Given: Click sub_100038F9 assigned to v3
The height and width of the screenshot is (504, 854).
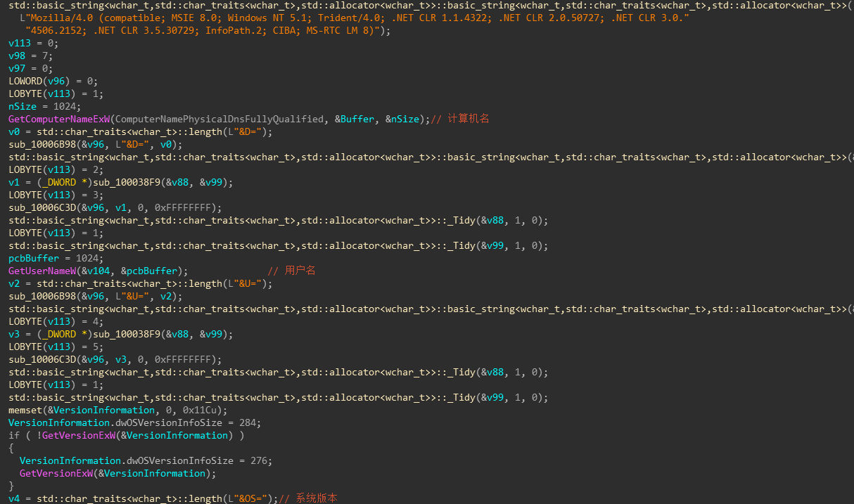Looking at the screenshot, I should coord(132,334).
